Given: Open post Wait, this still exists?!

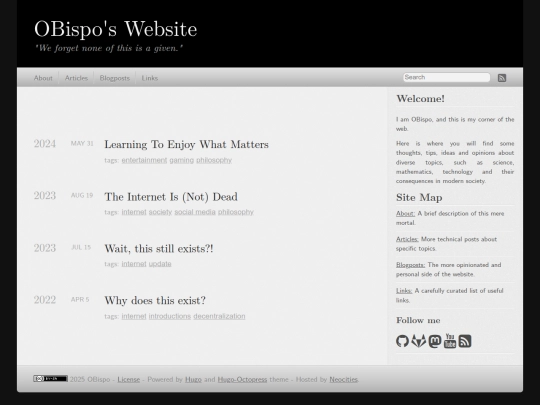Looking at the screenshot, I should click(x=159, y=249).
